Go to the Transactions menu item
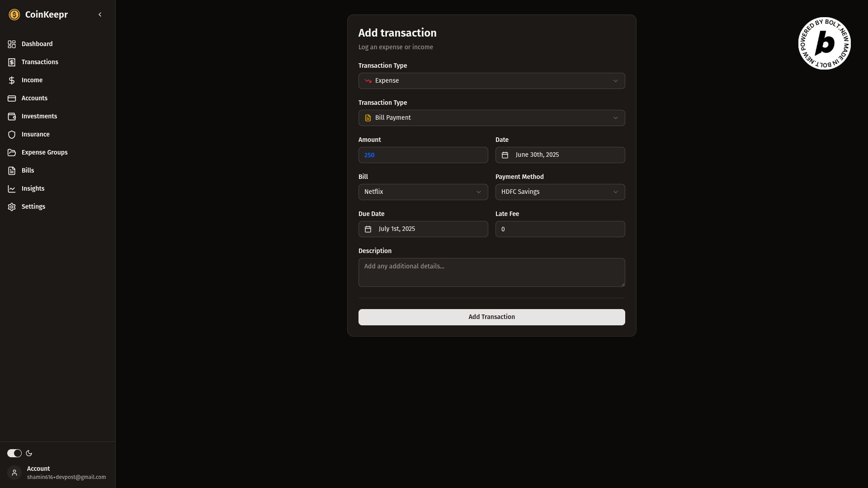 coord(40,62)
